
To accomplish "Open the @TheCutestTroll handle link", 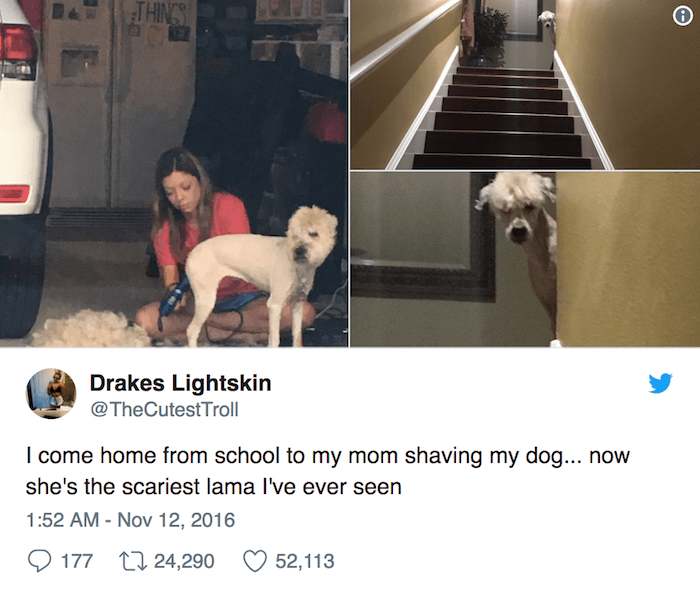I will coord(164,409).
